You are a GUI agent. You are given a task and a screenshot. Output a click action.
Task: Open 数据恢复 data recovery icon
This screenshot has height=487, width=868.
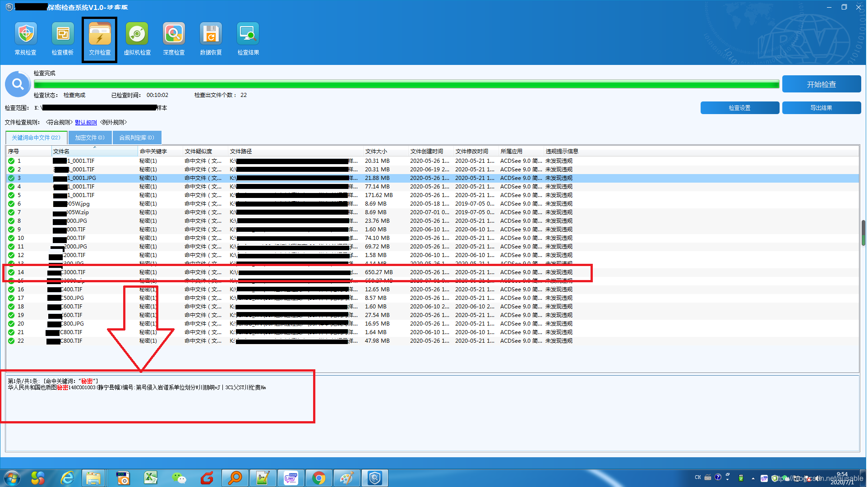coord(211,39)
